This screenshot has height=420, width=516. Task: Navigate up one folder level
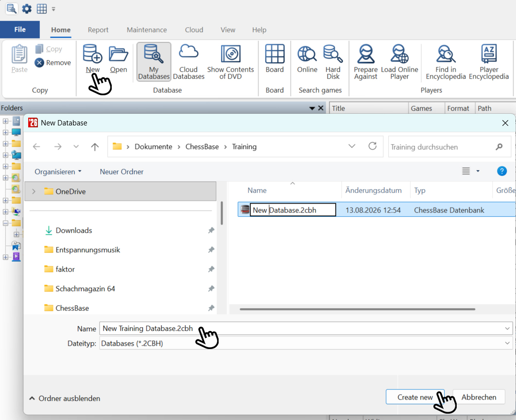click(x=95, y=146)
